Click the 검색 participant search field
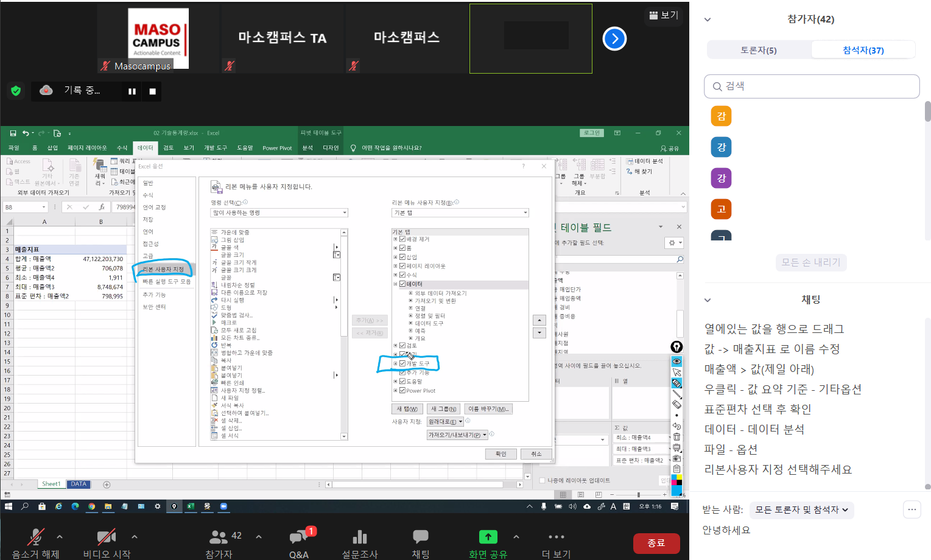 pyautogui.click(x=812, y=86)
